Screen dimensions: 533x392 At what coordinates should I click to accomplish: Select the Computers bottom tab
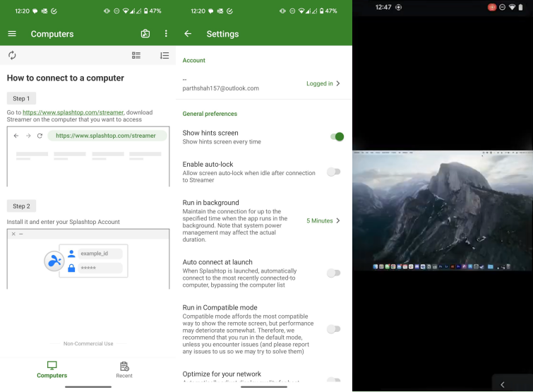(52, 369)
